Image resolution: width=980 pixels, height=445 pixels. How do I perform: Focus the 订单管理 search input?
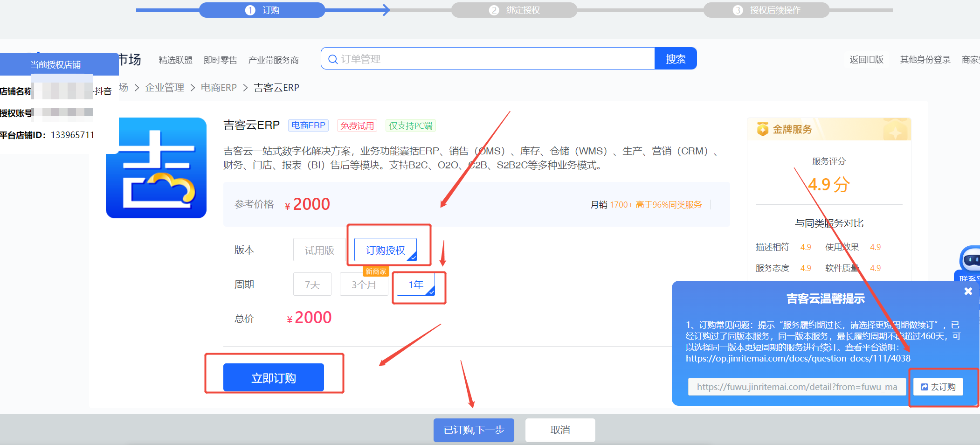tap(488, 59)
